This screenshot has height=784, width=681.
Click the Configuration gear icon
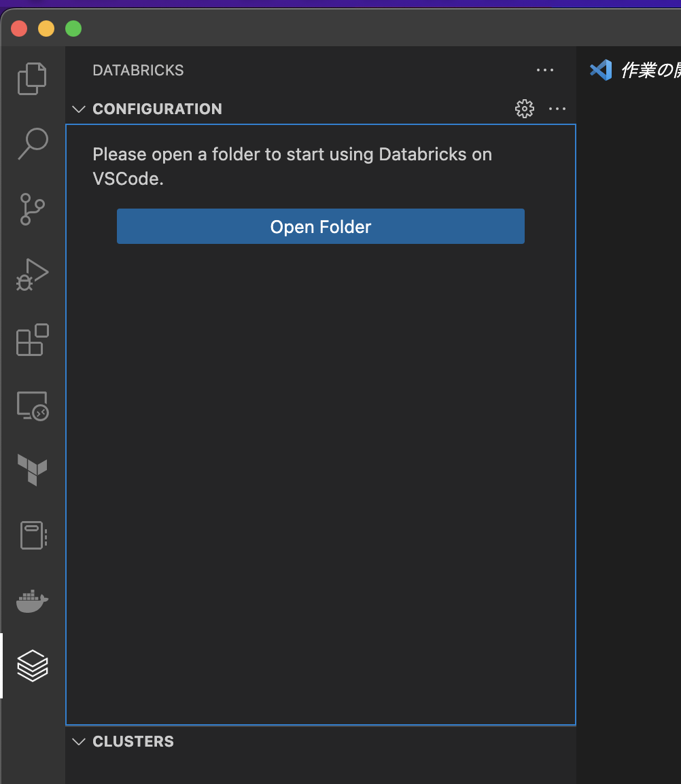tap(525, 109)
